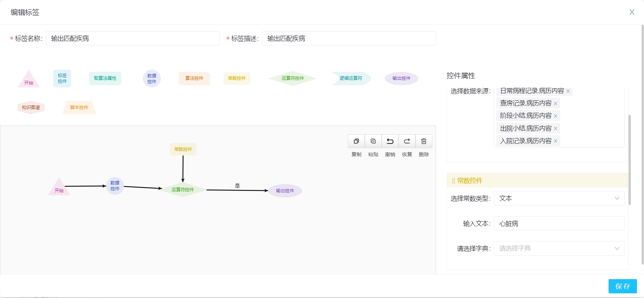The image size is (644, 298).
Task: Click the 删除 trash toolbar icon
Action: click(x=424, y=141)
